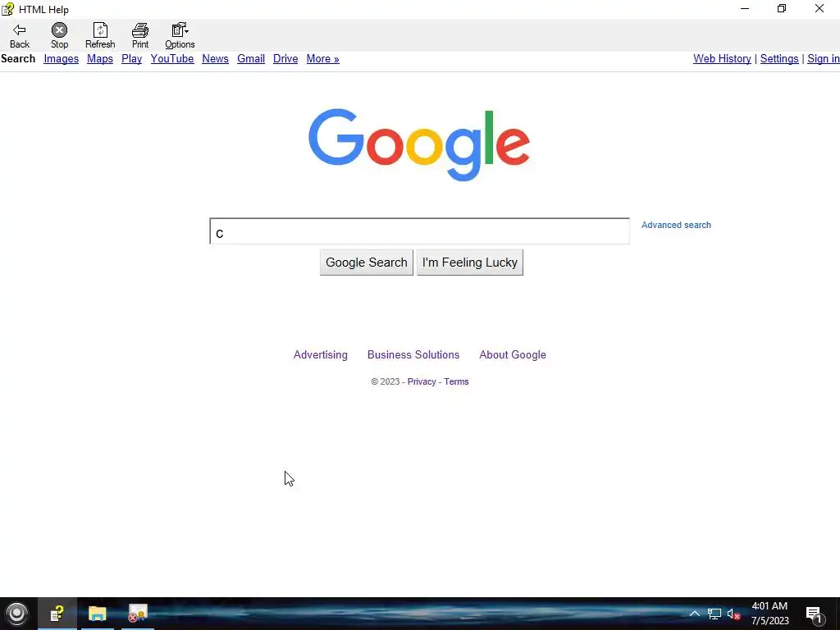Click the Sign in link
The image size is (840, 630).
pos(824,59)
